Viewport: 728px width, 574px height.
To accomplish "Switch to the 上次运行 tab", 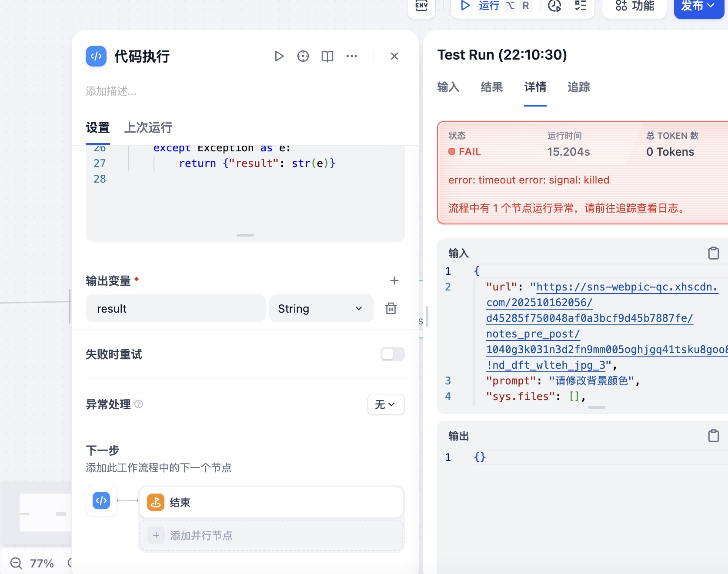I will [148, 127].
